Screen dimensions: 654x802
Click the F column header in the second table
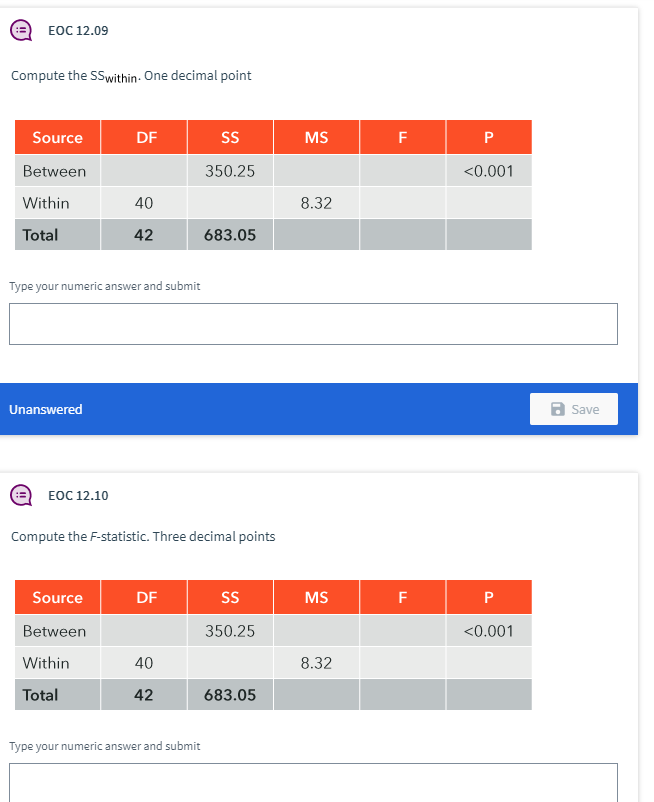click(x=402, y=597)
